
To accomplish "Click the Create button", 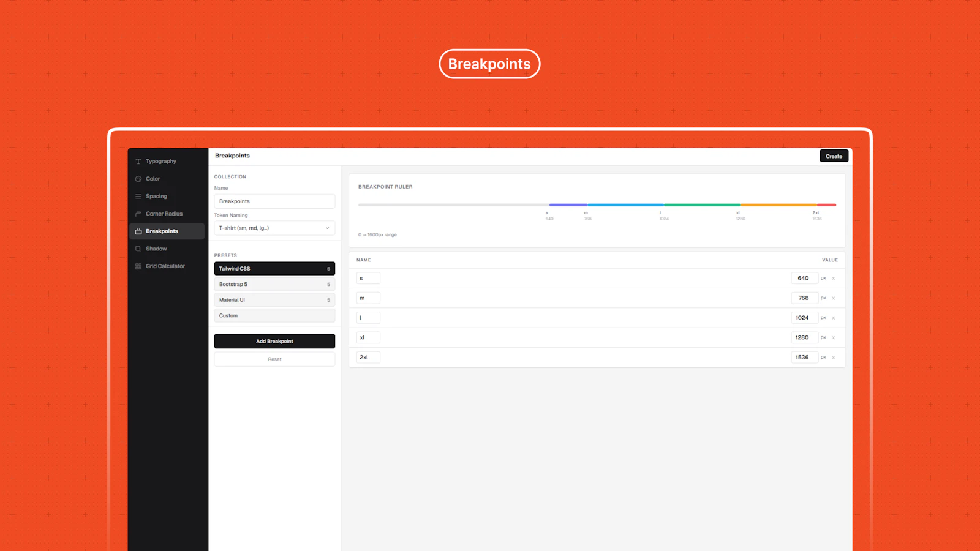I will click(834, 156).
